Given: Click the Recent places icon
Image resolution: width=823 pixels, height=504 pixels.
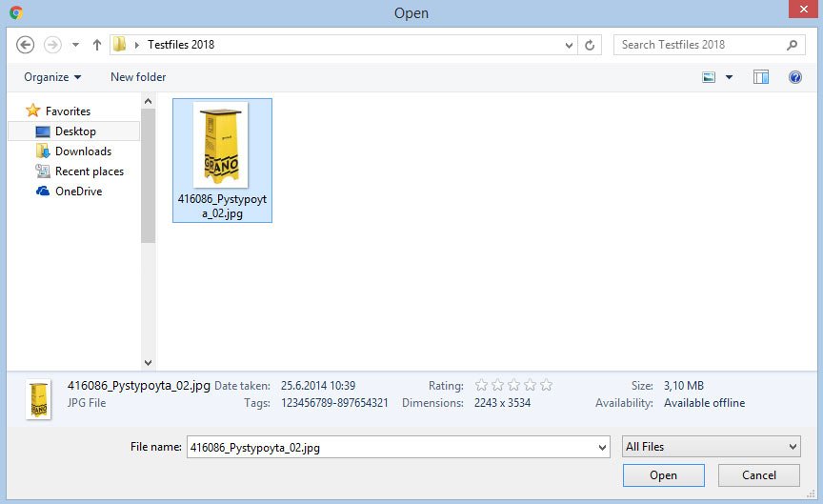Looking at the screenshot, I should pos(43,171).
